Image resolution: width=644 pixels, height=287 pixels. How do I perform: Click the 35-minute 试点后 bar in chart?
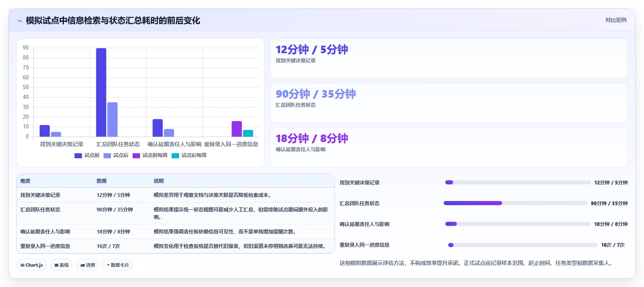click(112, 120)
